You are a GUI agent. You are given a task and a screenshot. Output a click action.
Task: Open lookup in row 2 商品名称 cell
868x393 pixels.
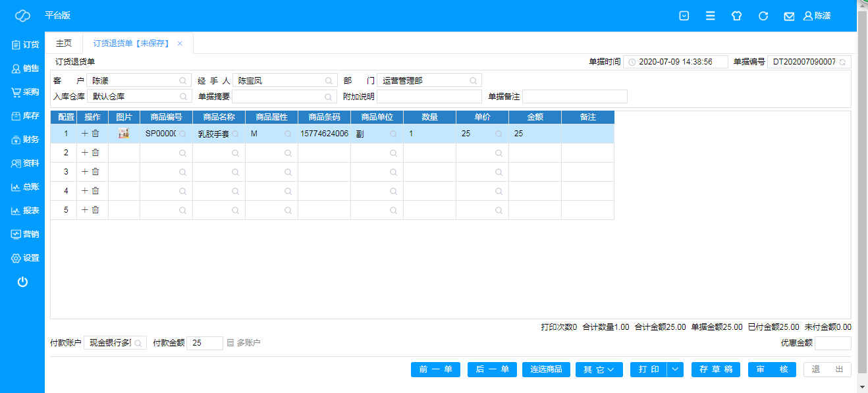[x=235, y=153]
